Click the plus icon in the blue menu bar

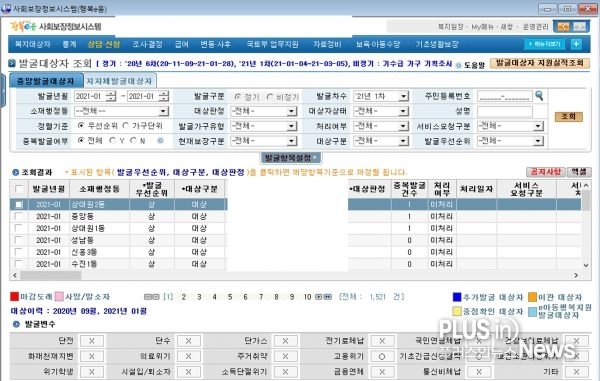[576, 44]
